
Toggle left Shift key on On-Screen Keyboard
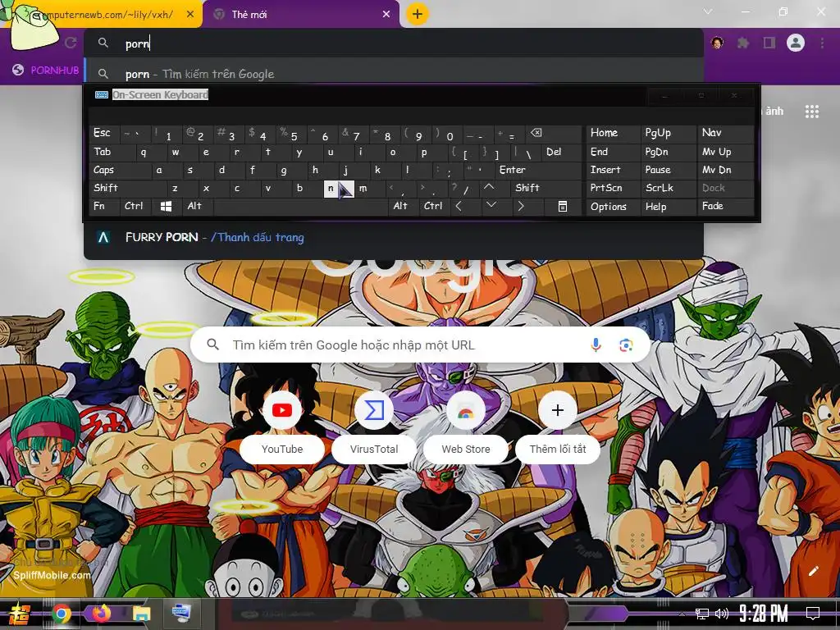(128, 188)
